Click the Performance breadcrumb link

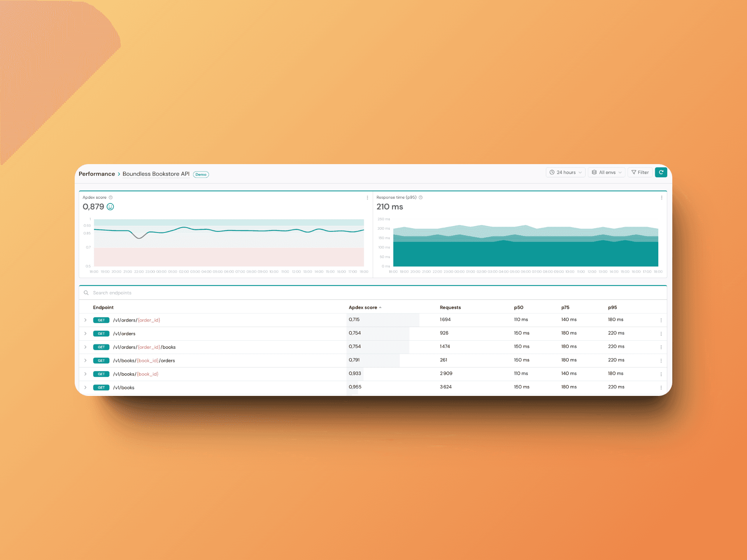click(x=96, y=174)
